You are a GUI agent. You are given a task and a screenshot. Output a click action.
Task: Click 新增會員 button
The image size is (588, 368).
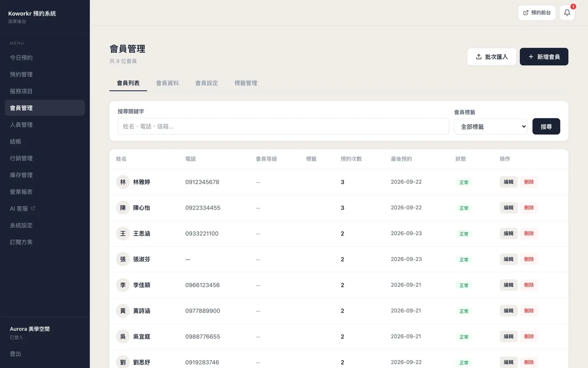[544, 57]
